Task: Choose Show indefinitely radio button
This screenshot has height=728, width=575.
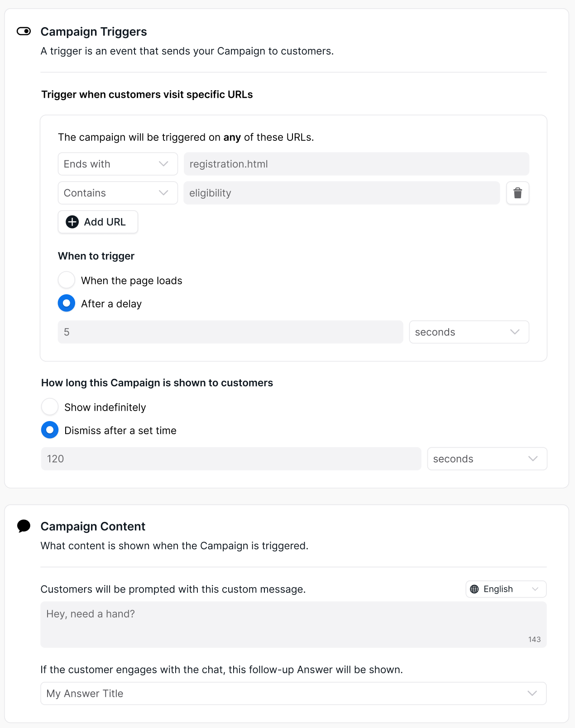Action: [x=50, y=407]
